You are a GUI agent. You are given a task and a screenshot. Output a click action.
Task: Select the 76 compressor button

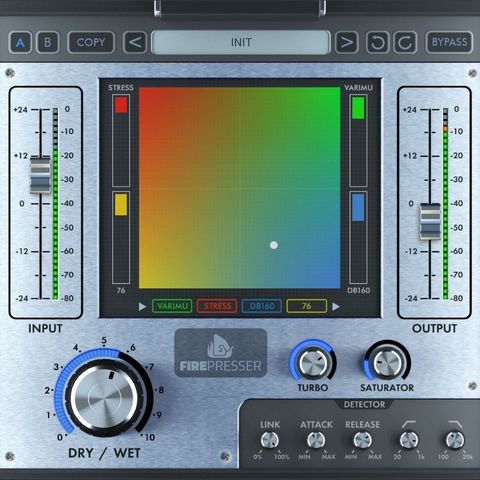tap(307, 306)
